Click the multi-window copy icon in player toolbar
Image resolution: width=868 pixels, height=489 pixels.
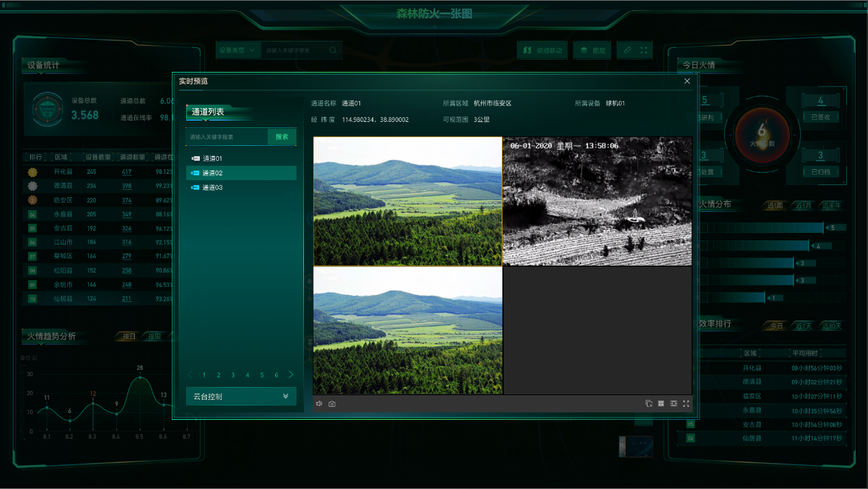pyautogui.click(x=648, y=404)
